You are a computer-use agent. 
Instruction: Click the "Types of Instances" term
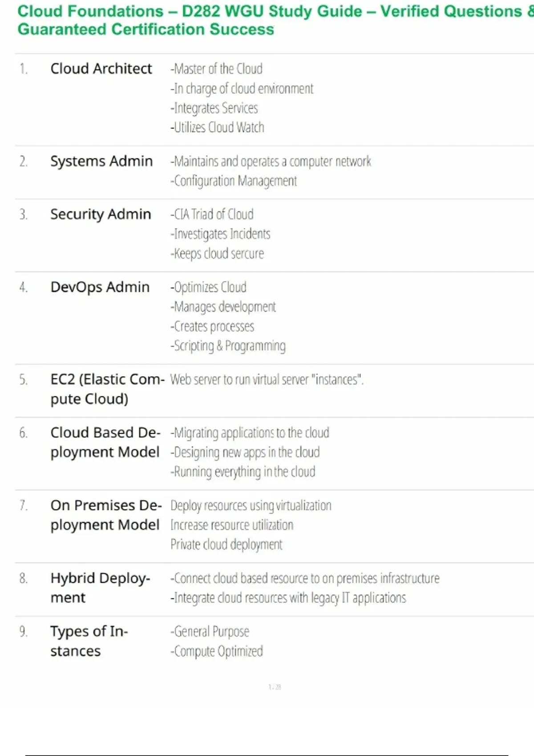click(x=89, y=641)
